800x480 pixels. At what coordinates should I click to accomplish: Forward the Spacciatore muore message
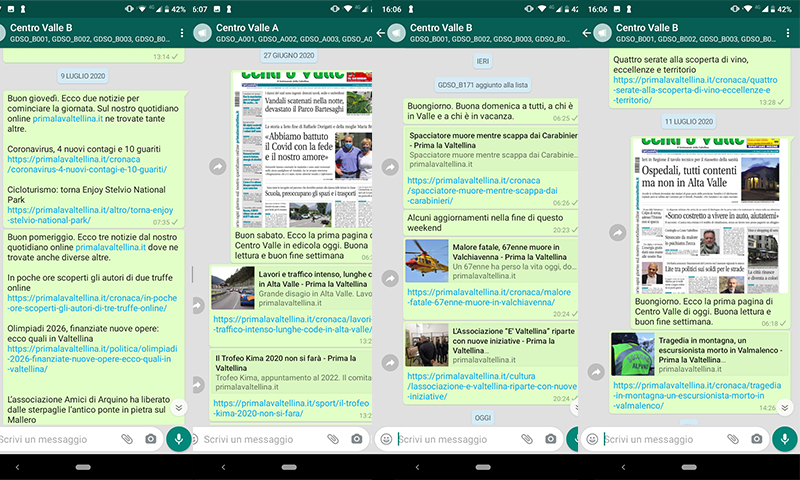point(390,167)
